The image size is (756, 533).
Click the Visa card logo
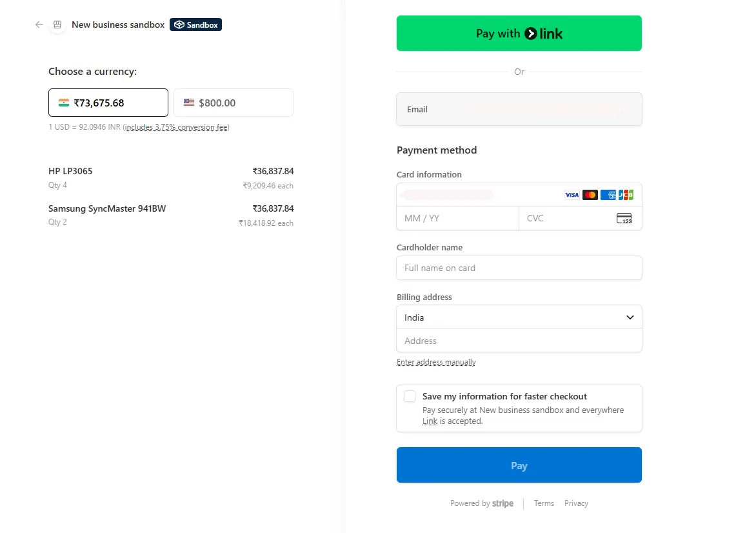(572, 195)
